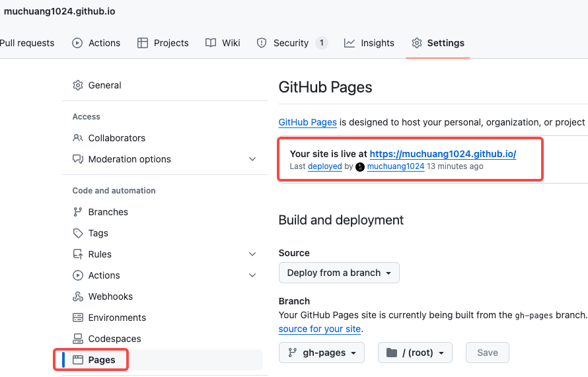Click the Security shield icon

(x=262, y=43)
